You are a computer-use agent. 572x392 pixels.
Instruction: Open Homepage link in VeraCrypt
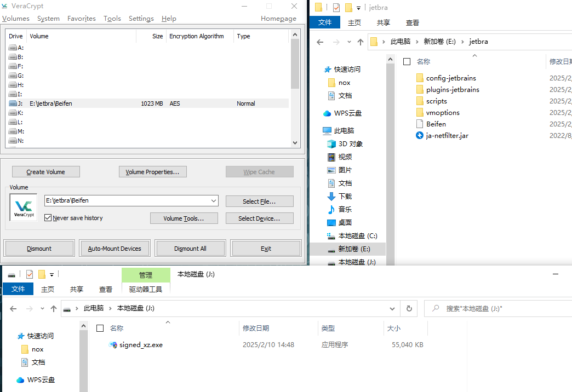278,19
